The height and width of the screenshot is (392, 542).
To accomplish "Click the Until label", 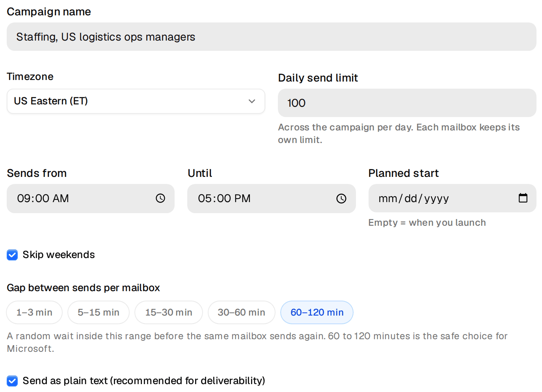I will (x=200, y=173).
